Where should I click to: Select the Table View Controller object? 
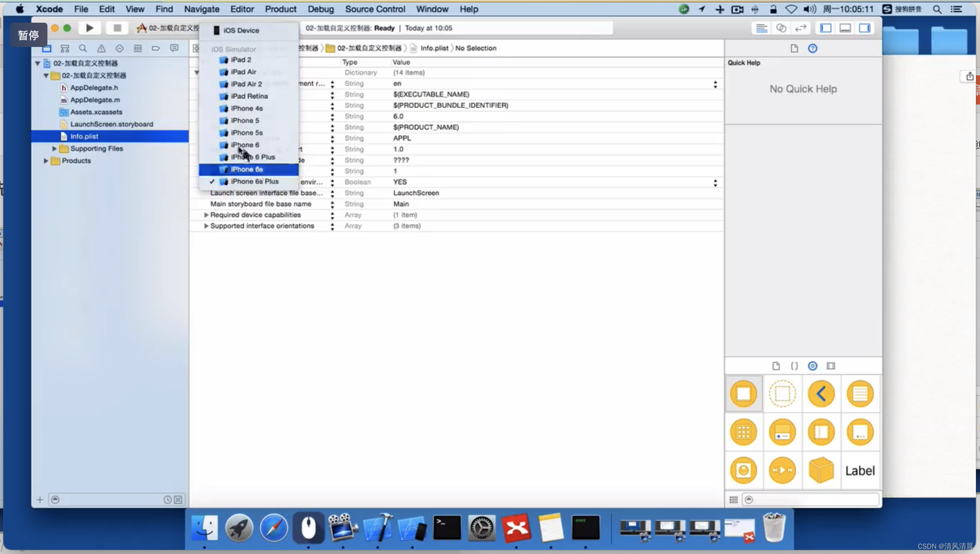pyautogui.click(x=860, y=394)
